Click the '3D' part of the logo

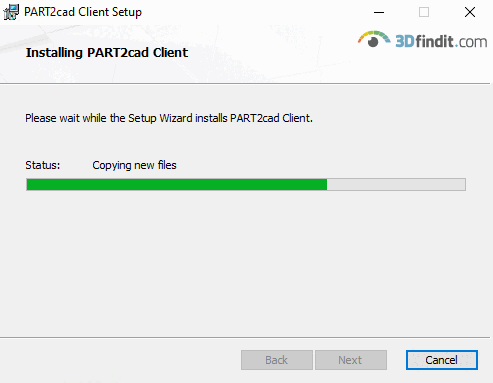pyautogui.click(x=405, y=41)
